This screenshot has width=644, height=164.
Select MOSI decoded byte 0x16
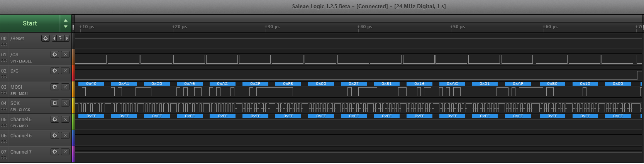[x=419, y=84]
